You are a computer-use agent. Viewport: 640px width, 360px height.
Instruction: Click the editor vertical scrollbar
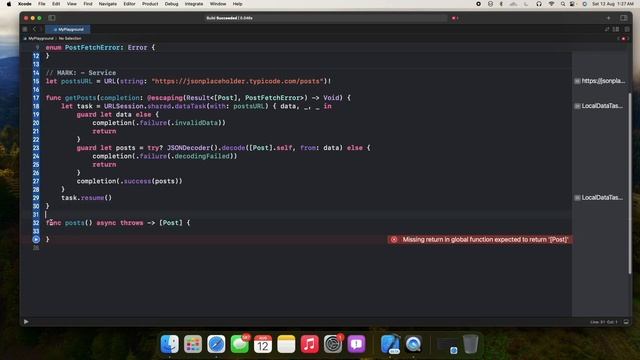click(630, 183)
